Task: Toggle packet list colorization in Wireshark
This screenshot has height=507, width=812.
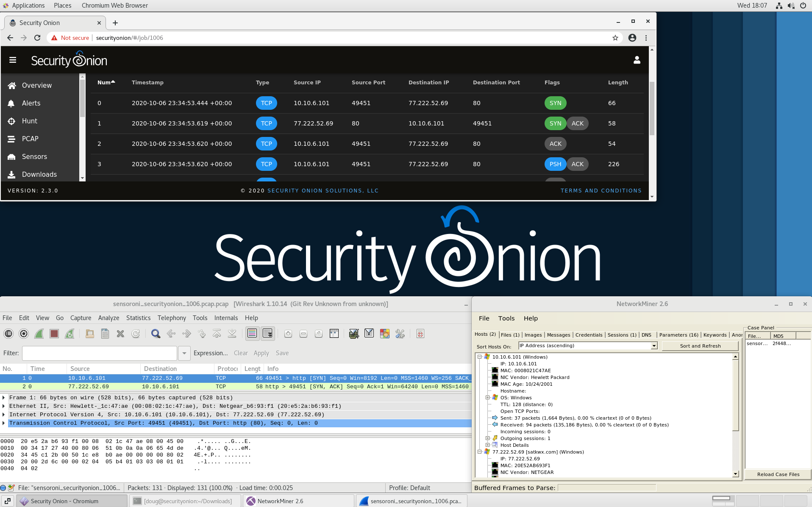Action: [x=252, y=334]
